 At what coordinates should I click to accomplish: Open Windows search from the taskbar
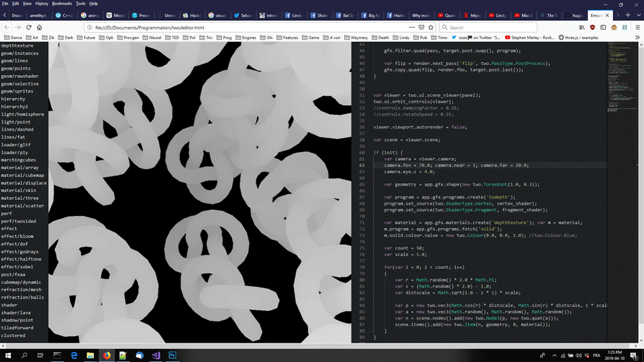pyautogui.click(x=24, y=355)
